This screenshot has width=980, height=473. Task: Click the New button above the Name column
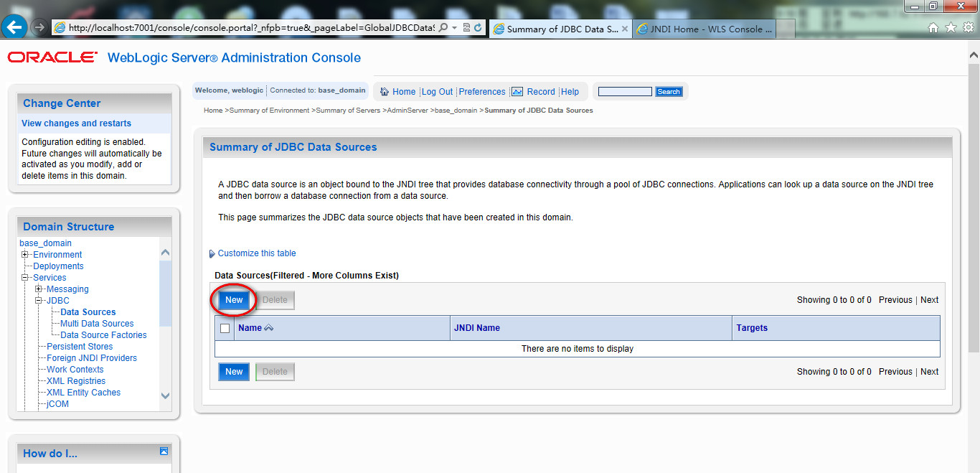pos(234,300)
